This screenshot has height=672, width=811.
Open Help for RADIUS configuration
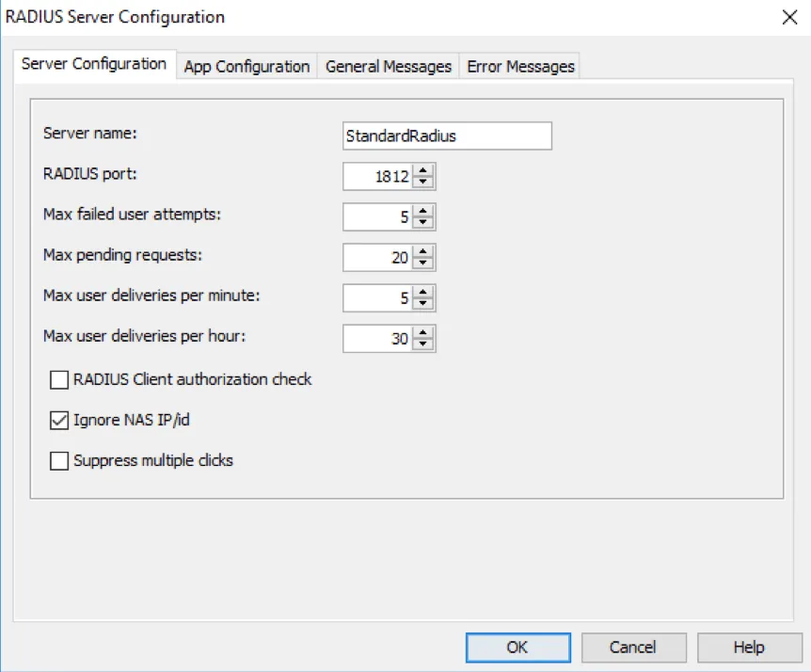(x=749, y=648)
